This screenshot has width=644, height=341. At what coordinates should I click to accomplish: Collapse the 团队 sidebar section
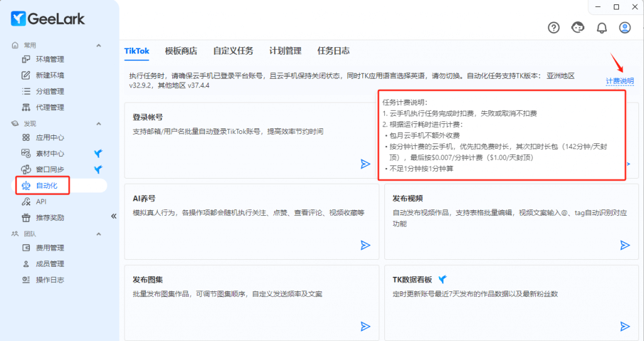point(98,234)
